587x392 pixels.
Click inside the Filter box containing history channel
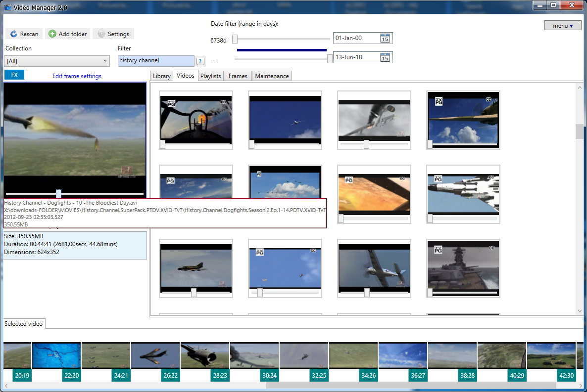tap(155, 60)
